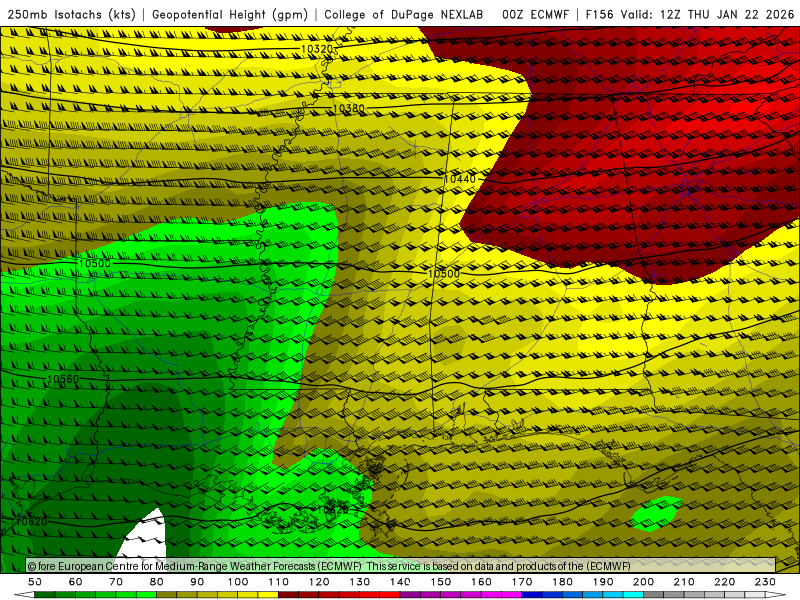800x600 pixels.
Task: Click the legend value 220
Action: pyautogui.click(x=725, y=582)
